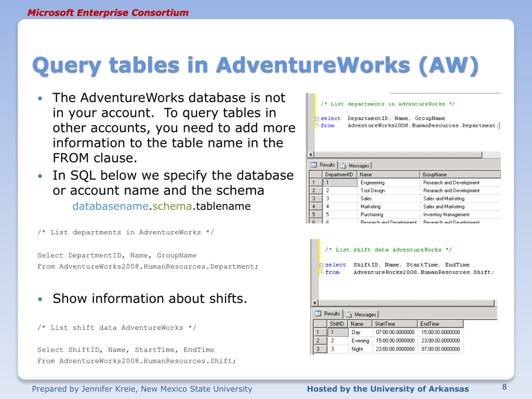
Task: Select row header 2 for Evening shift
Action: tap(320, 341)
